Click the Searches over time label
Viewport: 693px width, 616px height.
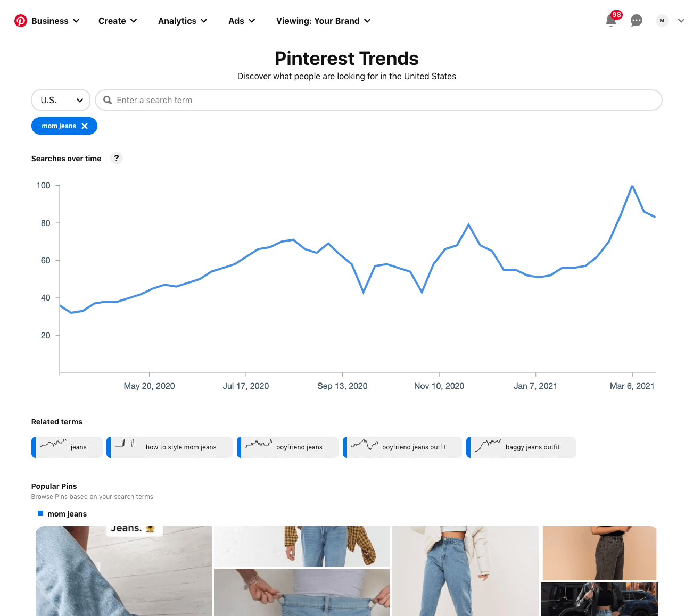(x=66, y=159)
